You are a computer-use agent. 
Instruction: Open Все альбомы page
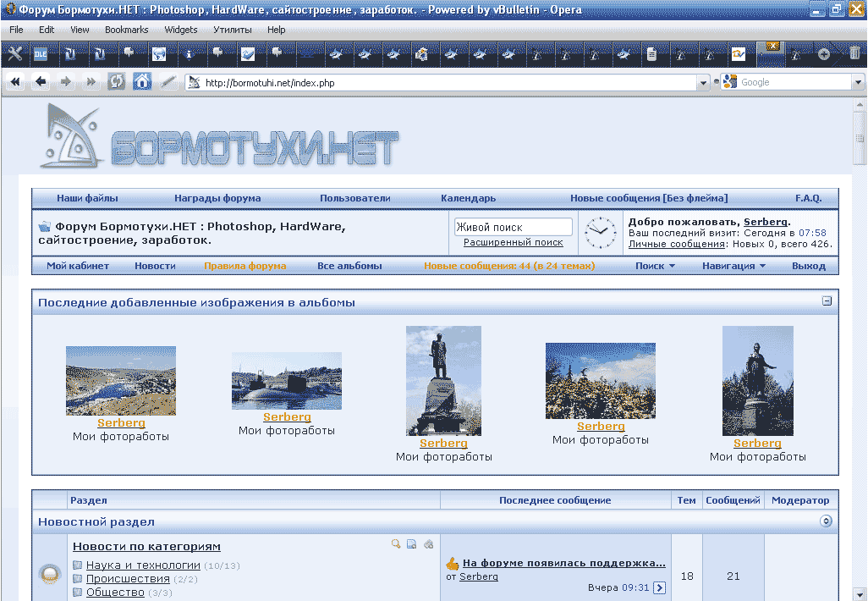pos(349,266)
